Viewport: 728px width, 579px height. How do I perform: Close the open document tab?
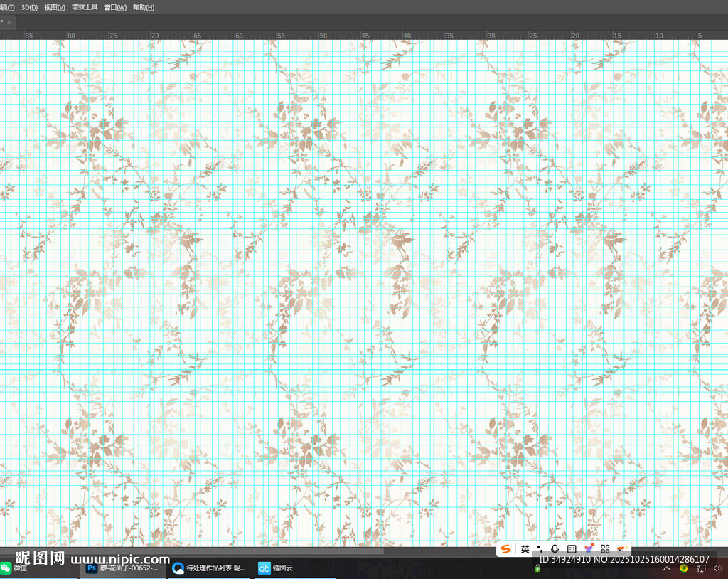click(9, 22)
